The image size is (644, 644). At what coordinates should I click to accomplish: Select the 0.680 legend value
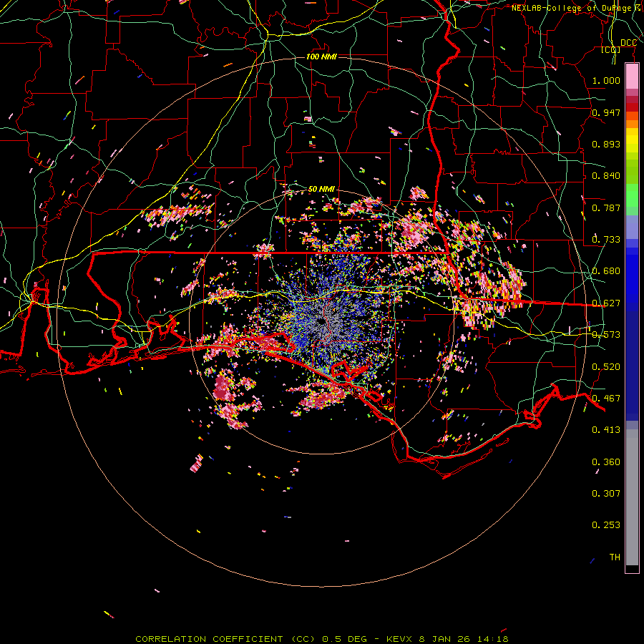click(606, 271)
